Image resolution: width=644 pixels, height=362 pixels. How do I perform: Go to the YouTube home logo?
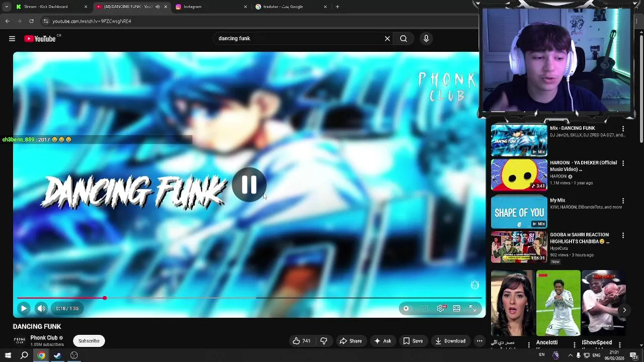click(x=40, y=39)
